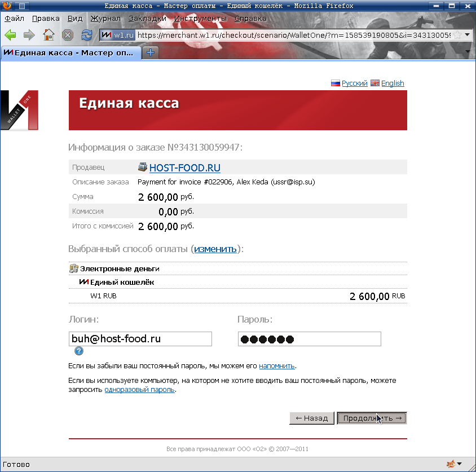Viewport: 476px width, 472px height.
Task: Open the Правка menu
Action: pyautogui.click(x=46, y=19)
